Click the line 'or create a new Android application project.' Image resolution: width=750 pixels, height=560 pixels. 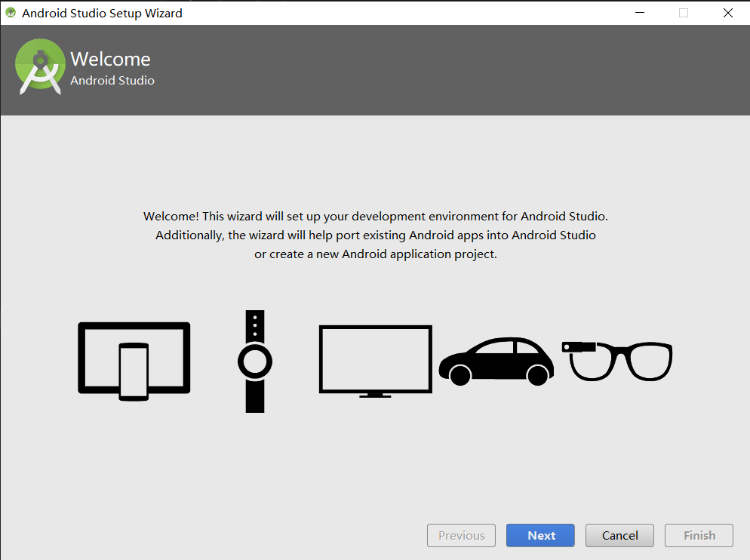coord(376,254)
